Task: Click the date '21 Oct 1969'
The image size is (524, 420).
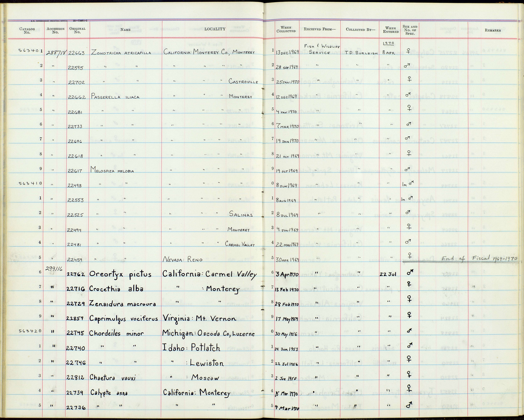Action: [x=288, y=156]
